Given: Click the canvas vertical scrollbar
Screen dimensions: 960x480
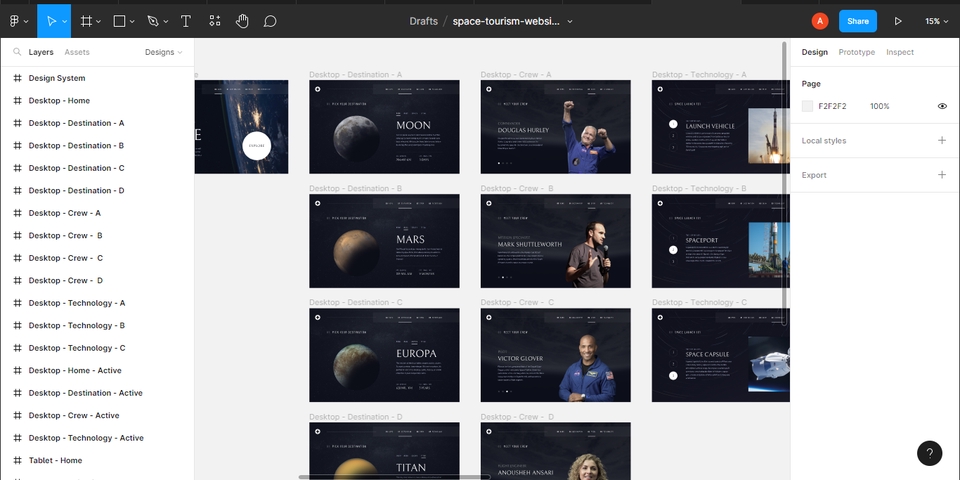Looking at the screenshot, I should 784,184.
